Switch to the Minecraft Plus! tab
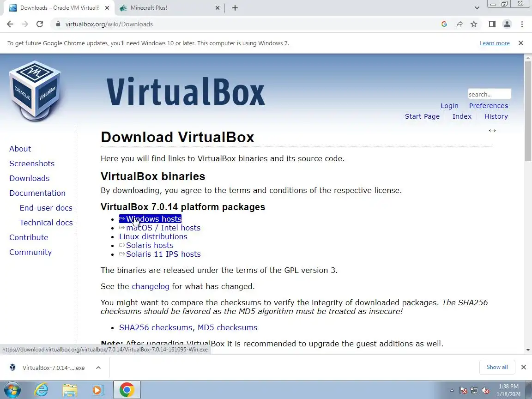 [x=169, y=8]
